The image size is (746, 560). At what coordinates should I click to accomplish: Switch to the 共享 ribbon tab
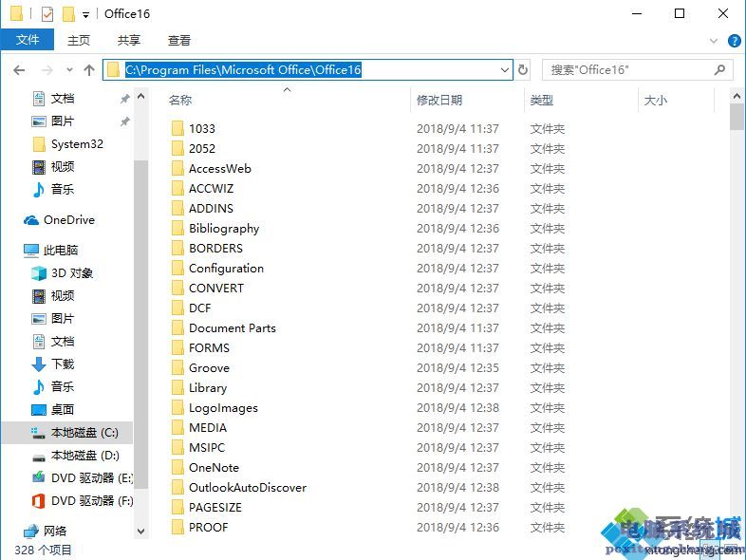(129, 40)
